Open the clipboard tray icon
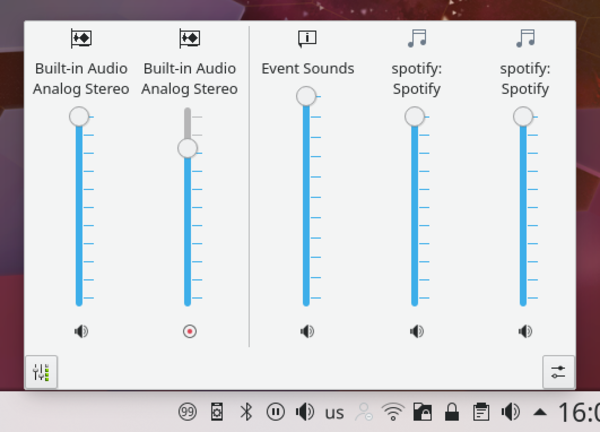Viewport: 600px width, 432px height. 481,412
